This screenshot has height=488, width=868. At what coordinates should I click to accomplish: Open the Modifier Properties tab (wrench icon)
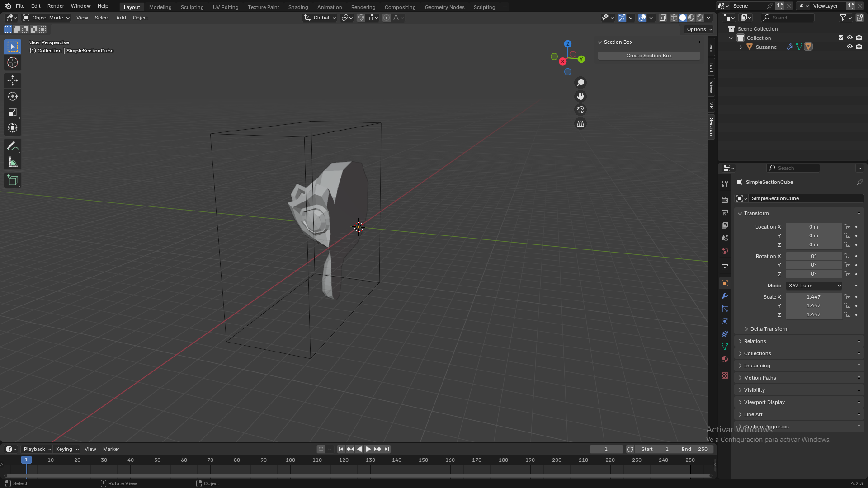click(x=725, y=296)
